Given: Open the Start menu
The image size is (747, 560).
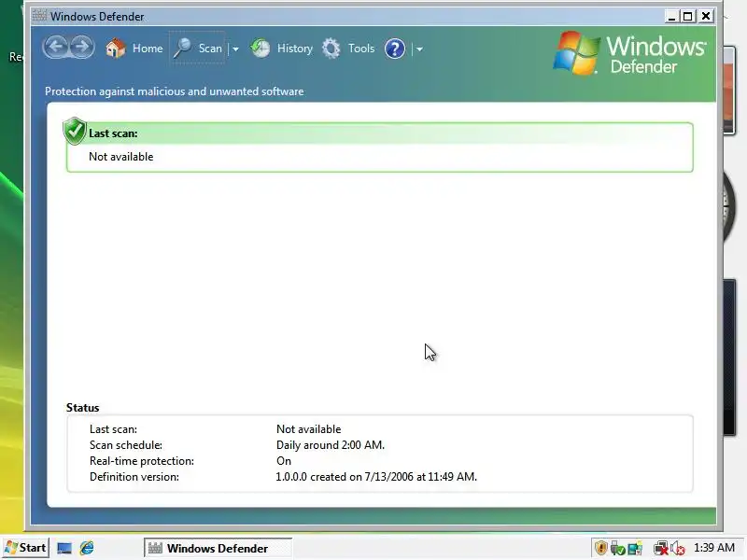Looking at the screenshot, I should 25,548.
